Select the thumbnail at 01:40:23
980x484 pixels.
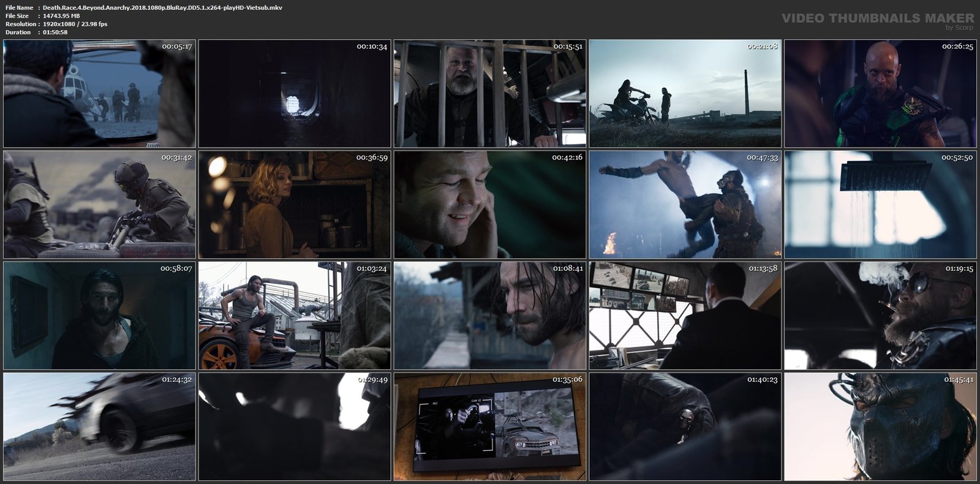point(685,426)
